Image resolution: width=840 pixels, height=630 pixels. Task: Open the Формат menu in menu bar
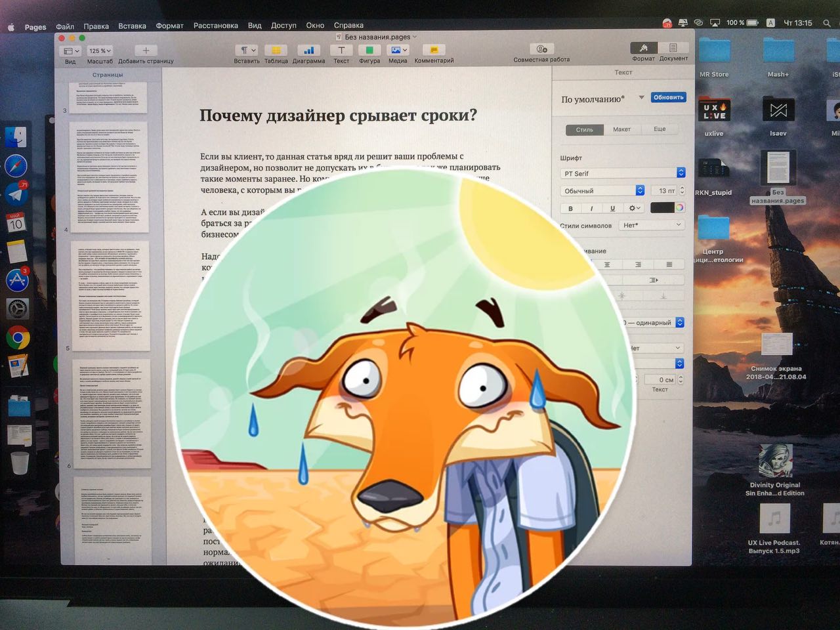(169, 26)
